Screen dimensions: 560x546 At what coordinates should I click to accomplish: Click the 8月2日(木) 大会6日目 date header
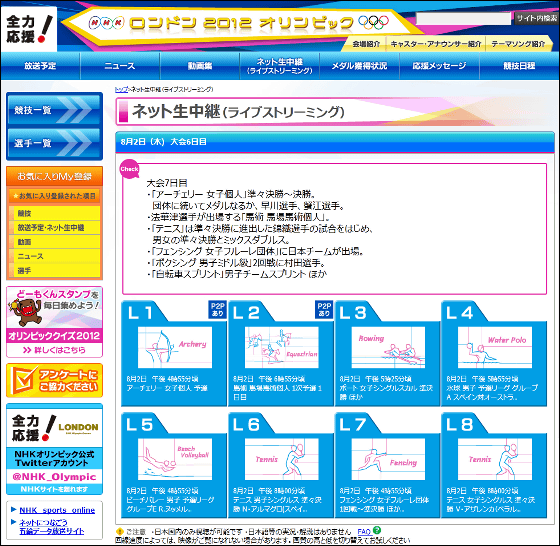164,142
